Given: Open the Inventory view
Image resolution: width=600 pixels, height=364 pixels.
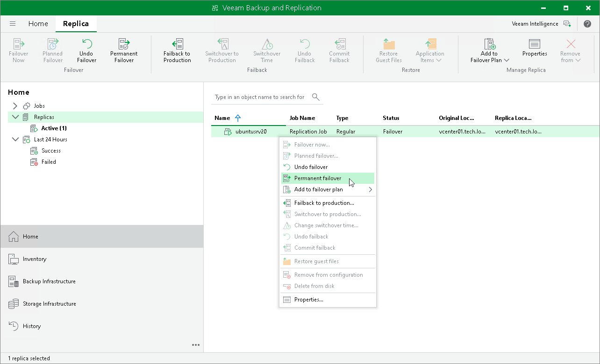Looking at the screenshot, I should pos(102,259).
